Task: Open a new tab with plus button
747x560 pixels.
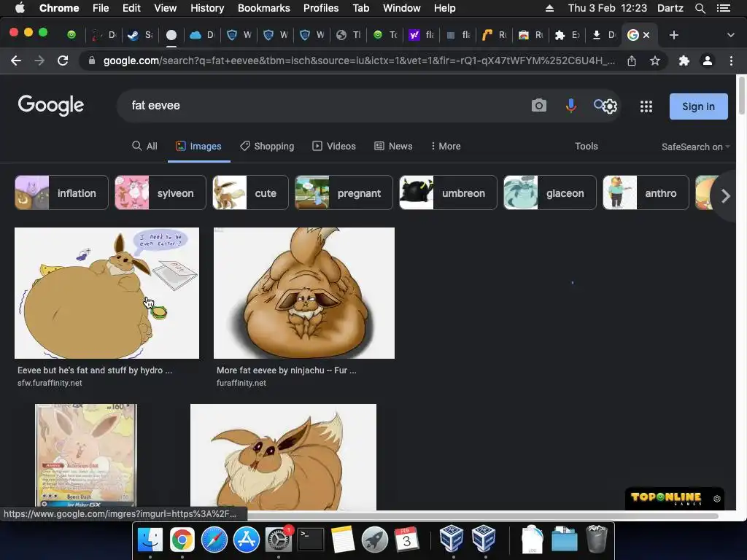Action: tap(673, 35)
